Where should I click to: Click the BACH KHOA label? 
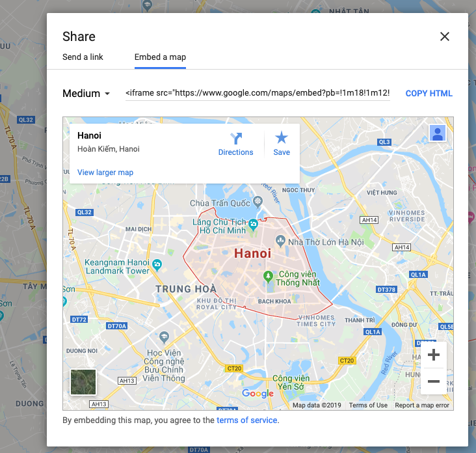[274, 301]
